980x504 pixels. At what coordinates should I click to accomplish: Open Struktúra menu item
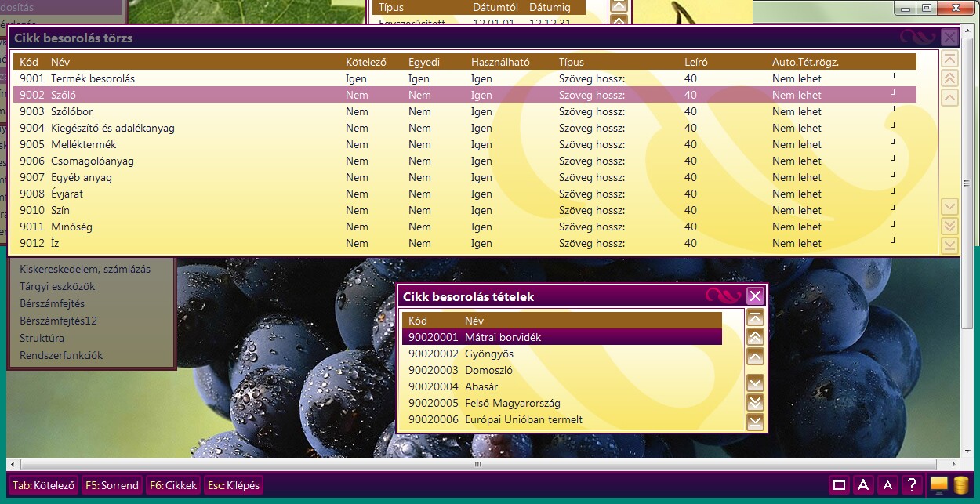[42, 338]
